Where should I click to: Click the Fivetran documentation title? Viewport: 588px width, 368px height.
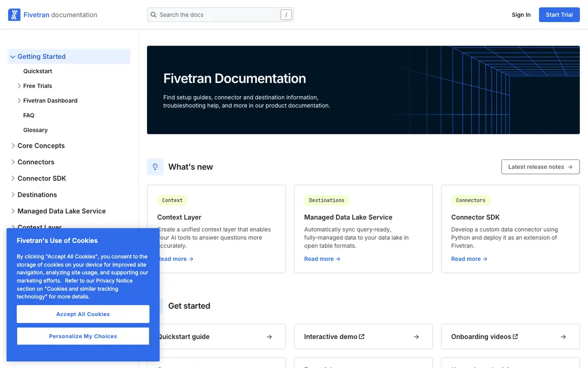click(60, 15)
